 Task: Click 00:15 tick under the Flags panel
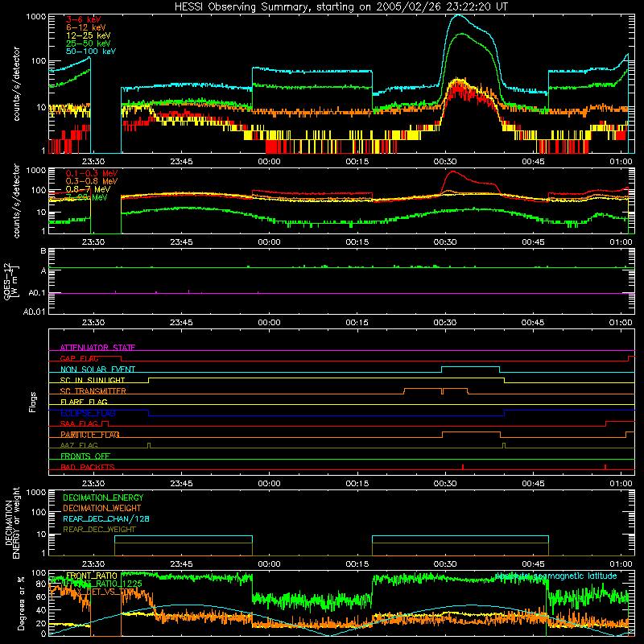click(x=357, y=484)
